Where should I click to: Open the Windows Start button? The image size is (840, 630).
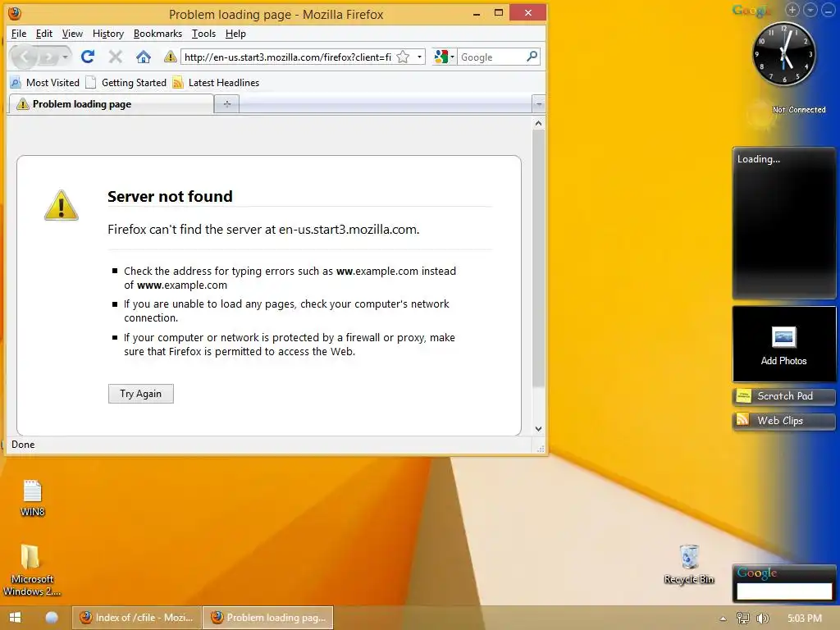click(15, 617)
